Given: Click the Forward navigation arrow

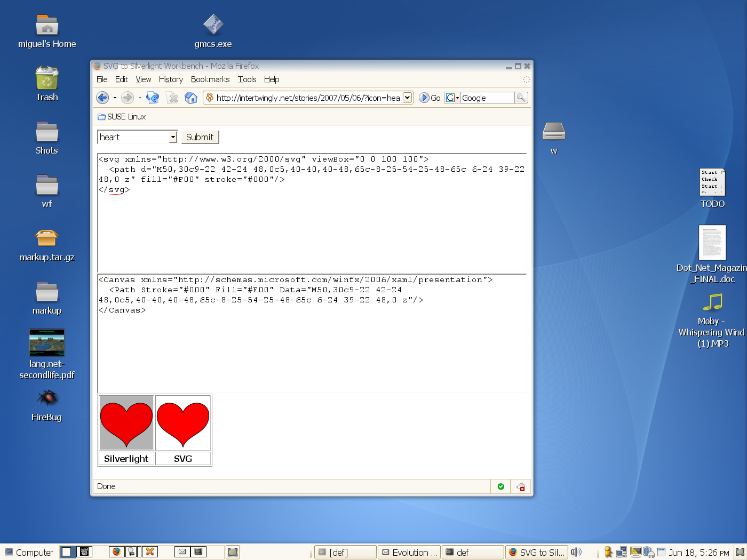Looking at the screenshot, I should coord(127,98).
